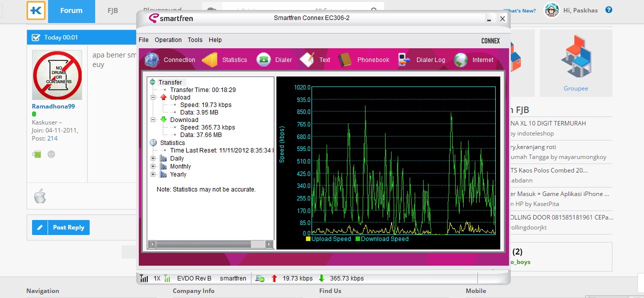Image resolution: width=644 pixels, height=298 pixels.
Task: Select the Time Last Reset row
Action: pos(222,150)
